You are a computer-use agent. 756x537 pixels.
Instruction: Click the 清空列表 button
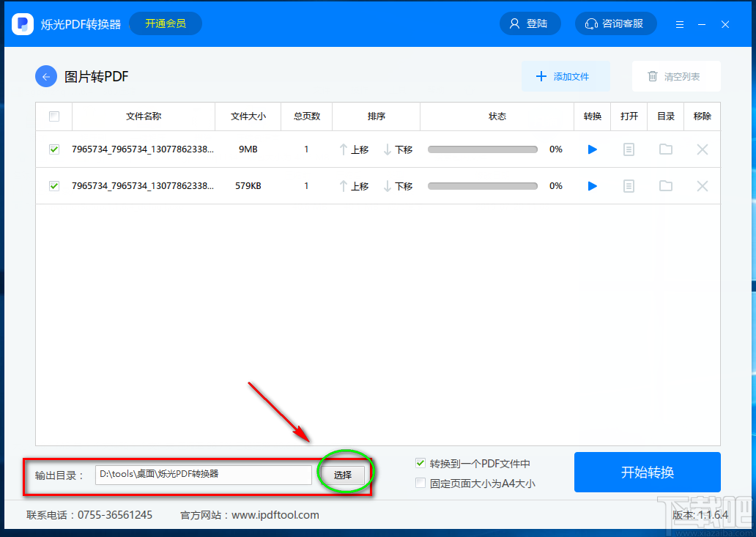click(x=676, y=76)
